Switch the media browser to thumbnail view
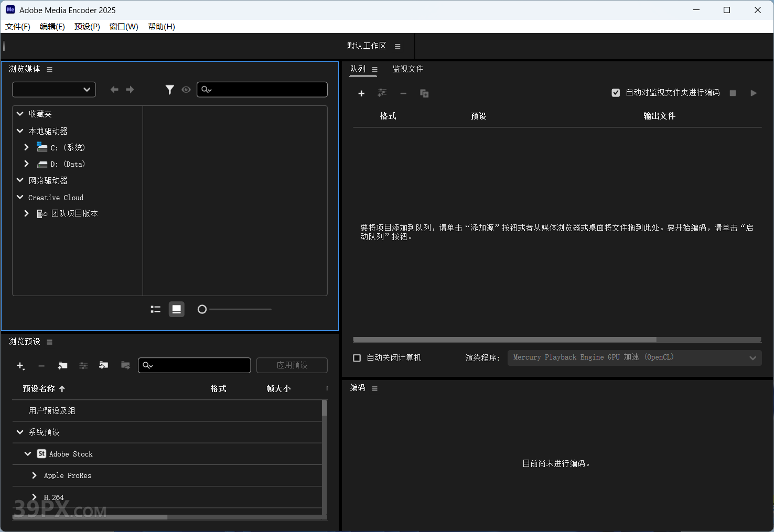Viewport: 774px width, 532px height. pyautogui.click(x=177, y=309)
